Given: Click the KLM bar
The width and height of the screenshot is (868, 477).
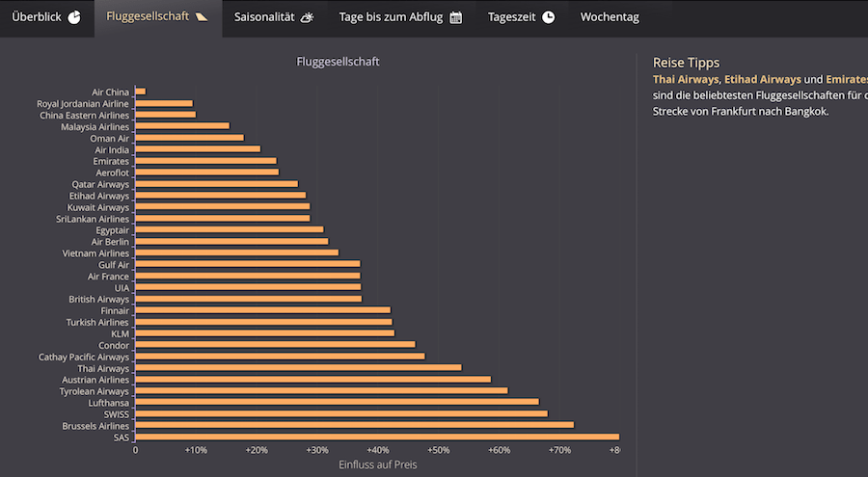Looking at the screenshot, I should tap(265, 333).
